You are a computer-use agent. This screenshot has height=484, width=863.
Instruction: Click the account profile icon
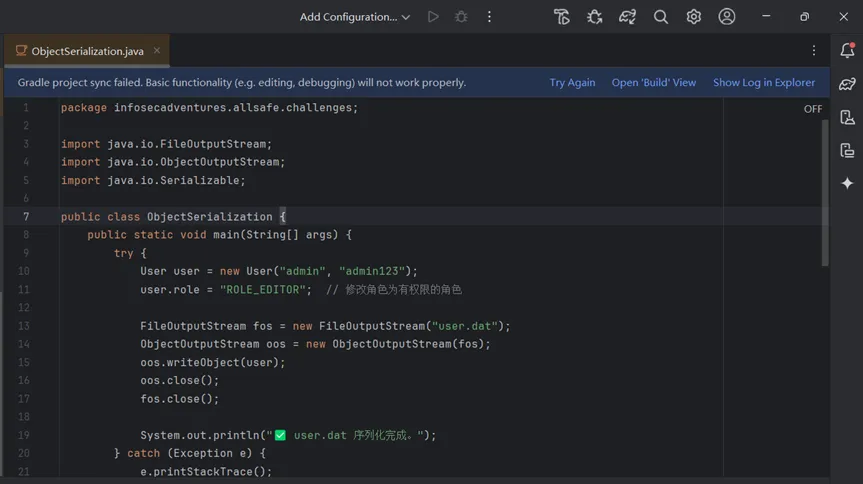point(727,17)
